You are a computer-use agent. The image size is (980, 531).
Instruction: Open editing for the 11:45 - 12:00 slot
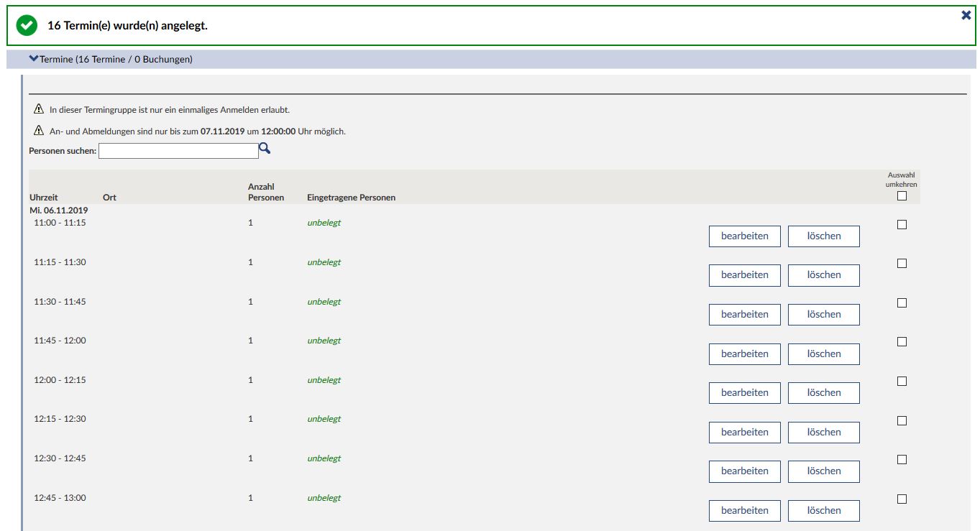[x=744, y=354]
